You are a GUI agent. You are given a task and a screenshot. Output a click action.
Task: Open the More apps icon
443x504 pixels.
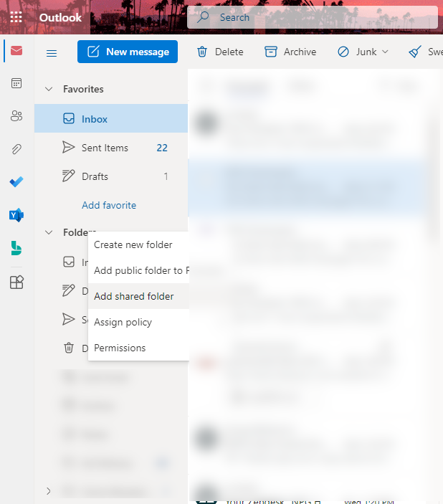[16, 282]
